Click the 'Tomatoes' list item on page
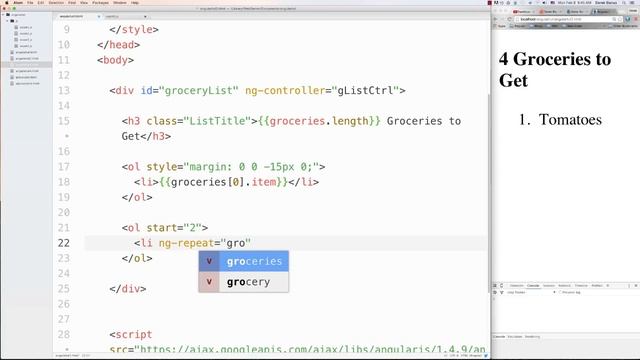The width and height of the screenshot is (640, 360). pos(570,120)
